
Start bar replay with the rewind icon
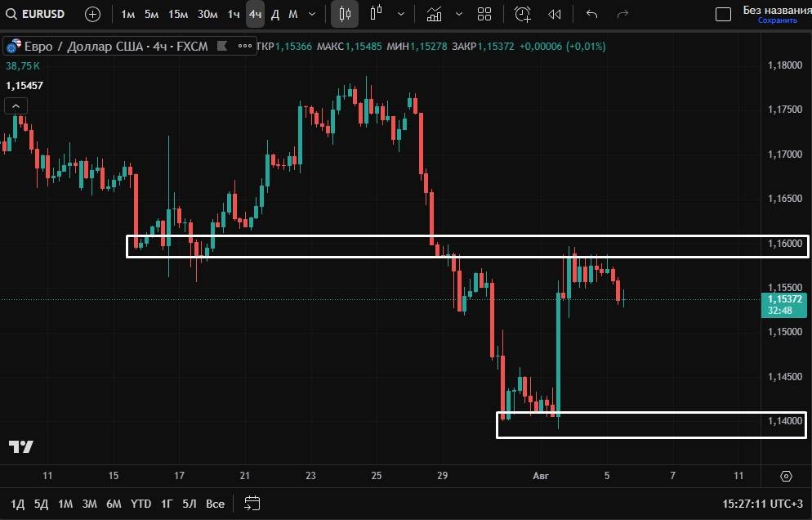[x=555, y=14]
